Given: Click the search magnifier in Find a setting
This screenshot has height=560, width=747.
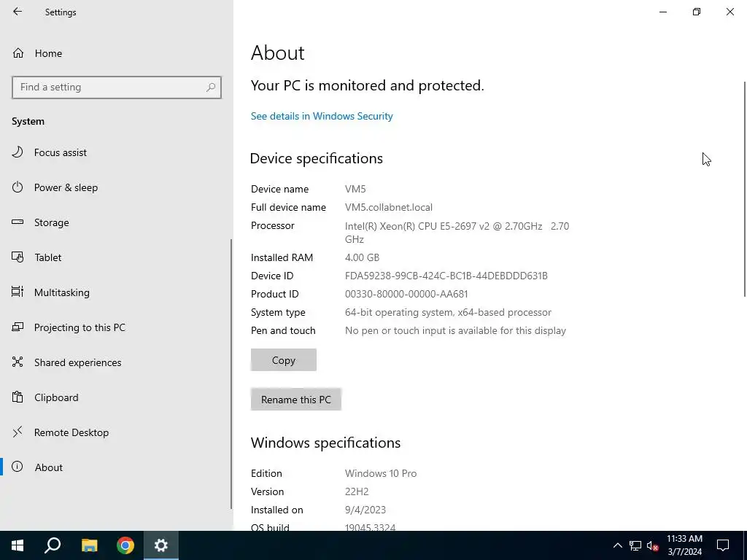Looking at the screenshot, I should (211, 87).
